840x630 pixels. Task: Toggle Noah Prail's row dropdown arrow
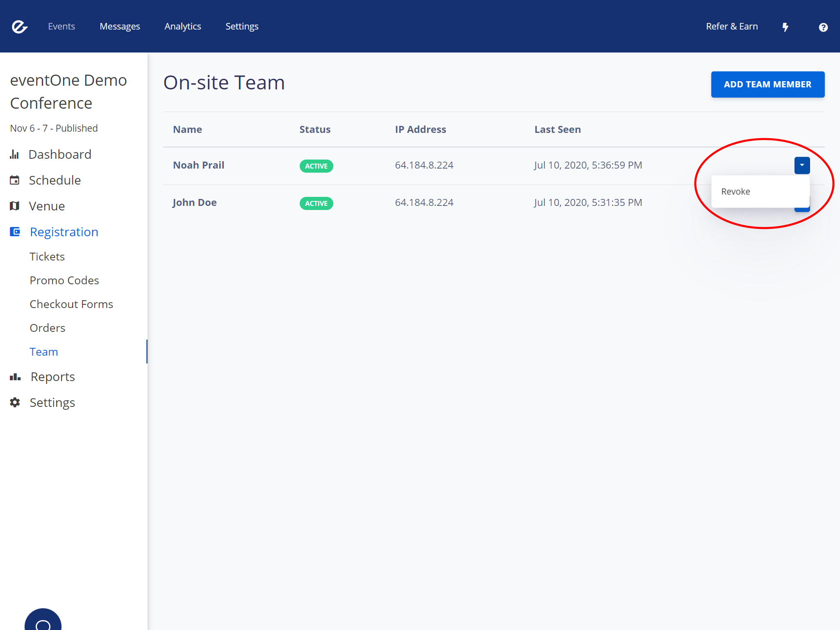(x=802, y=165)
